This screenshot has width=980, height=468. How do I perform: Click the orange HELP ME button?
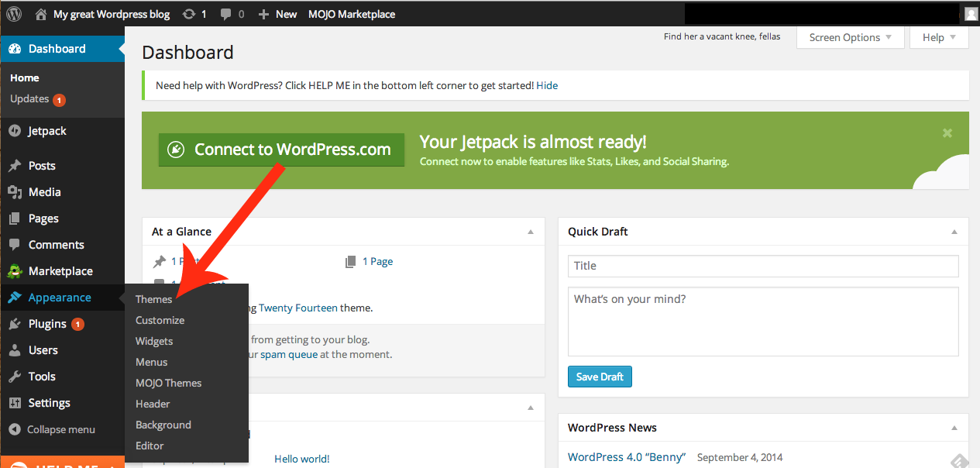[62, 463]
